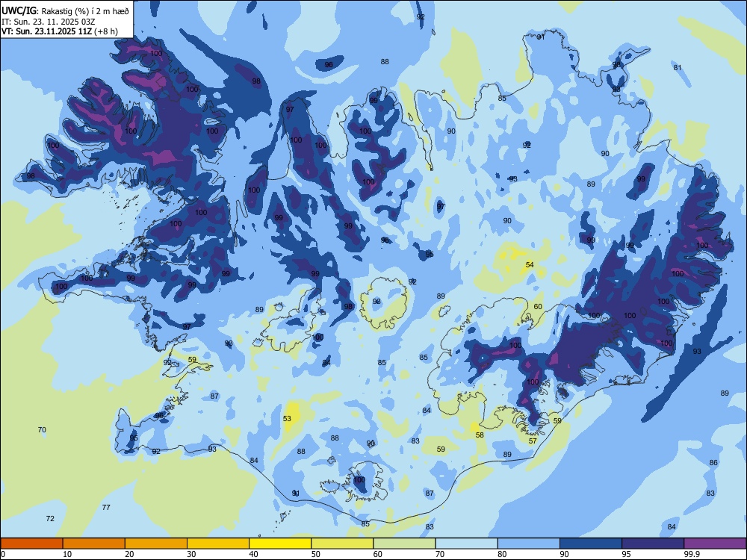Image resolution: width=747 pixels, height=560 pixels.
Task: Select the medium blue 80–90 legend swatch
Action: point(529,544)
